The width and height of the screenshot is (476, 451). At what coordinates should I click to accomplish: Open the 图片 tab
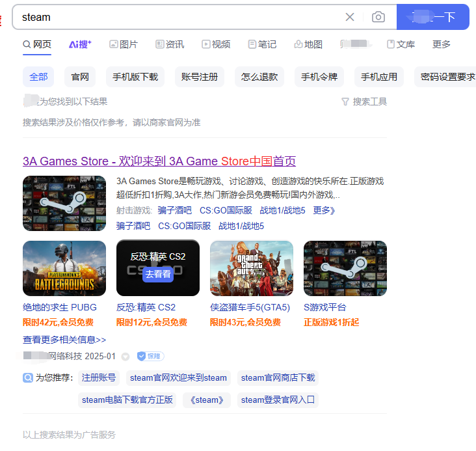pos(124,44)
